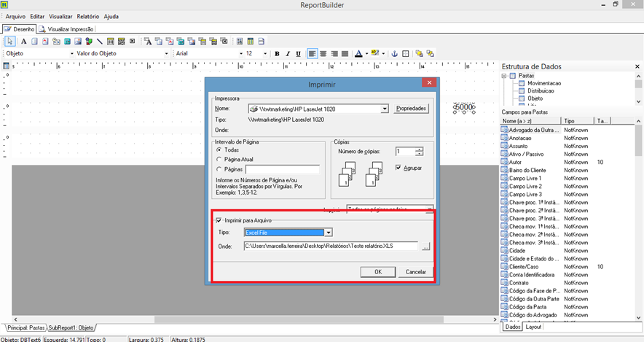Pick the DBMemo data component tool
The width and height of the screenshot is (644, 342).
click(159, 41)
